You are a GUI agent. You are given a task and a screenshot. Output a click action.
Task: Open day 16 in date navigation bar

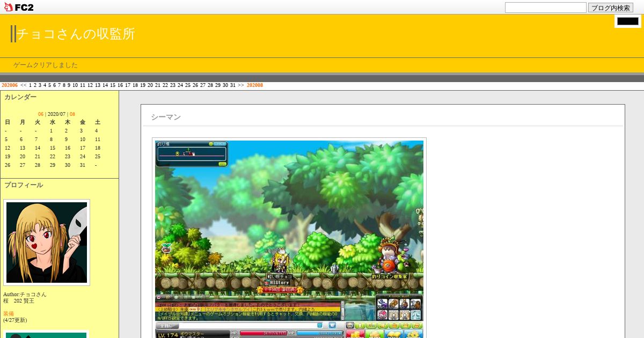[x=120, y=85]
